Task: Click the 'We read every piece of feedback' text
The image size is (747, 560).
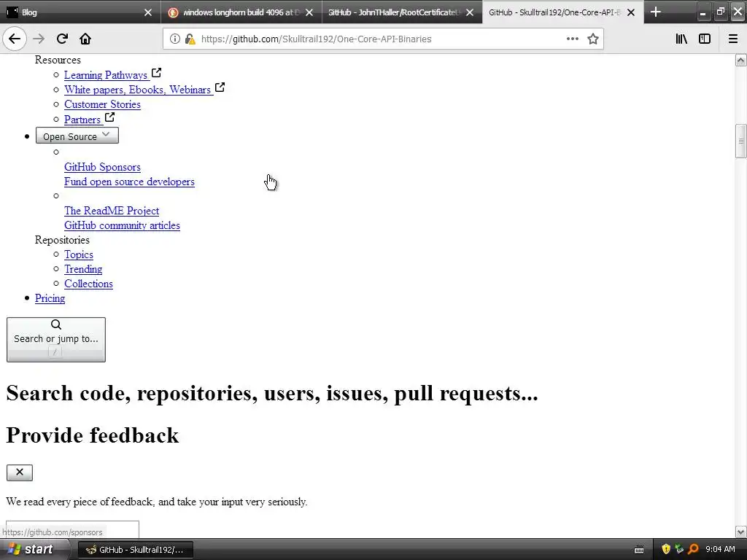Action: click(157, 502)
